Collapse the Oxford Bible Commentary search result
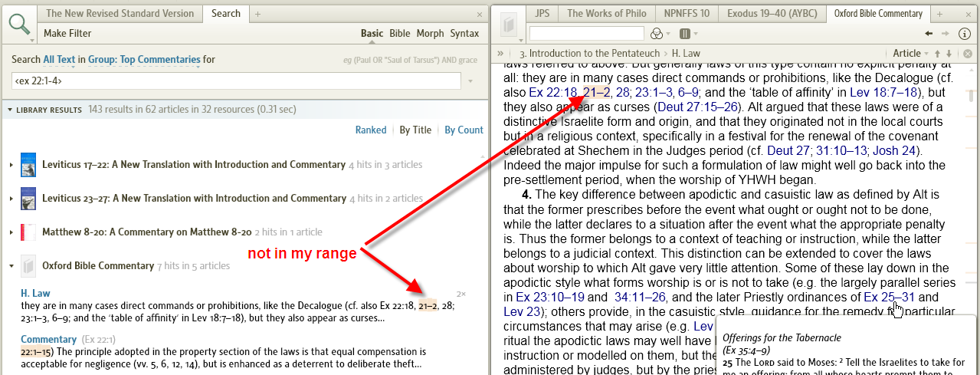This screenshot has height=375, width=980. point(11,266)
